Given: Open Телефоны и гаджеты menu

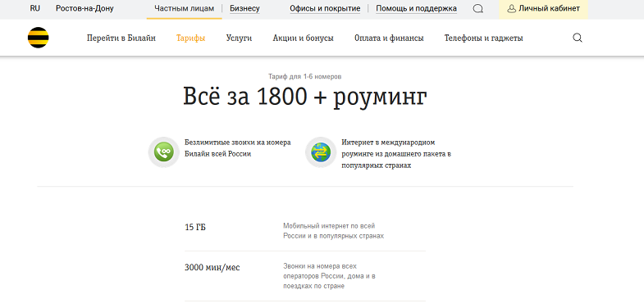Looking at the screenshot, I should 483,38.
